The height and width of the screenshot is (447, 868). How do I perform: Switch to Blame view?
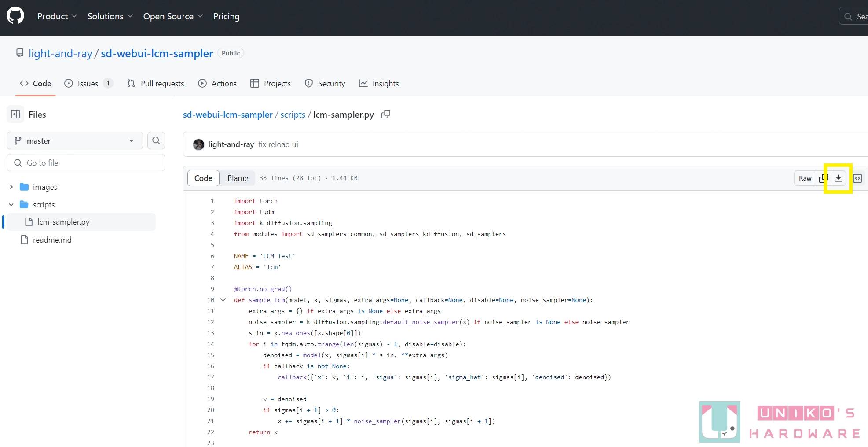[238, 178]
